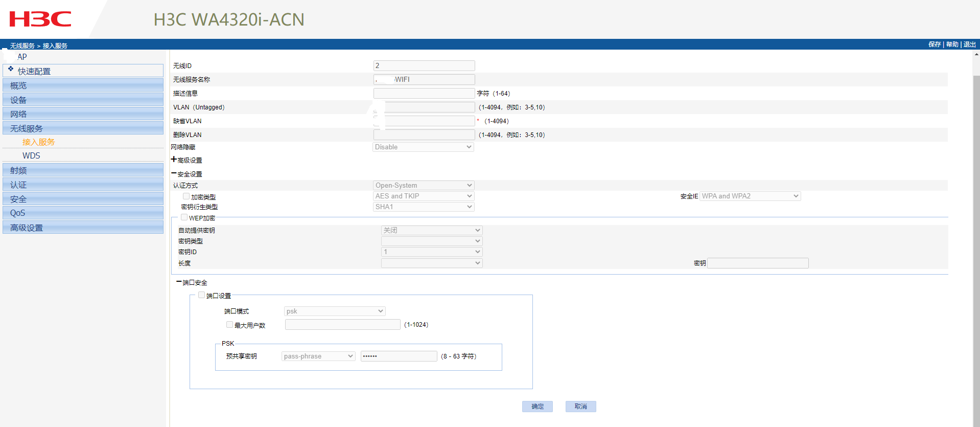Toggle the WEP encryption checkbox
This screenshot has width=980, height=427.
pyautogui.click(x=184, y=217)
